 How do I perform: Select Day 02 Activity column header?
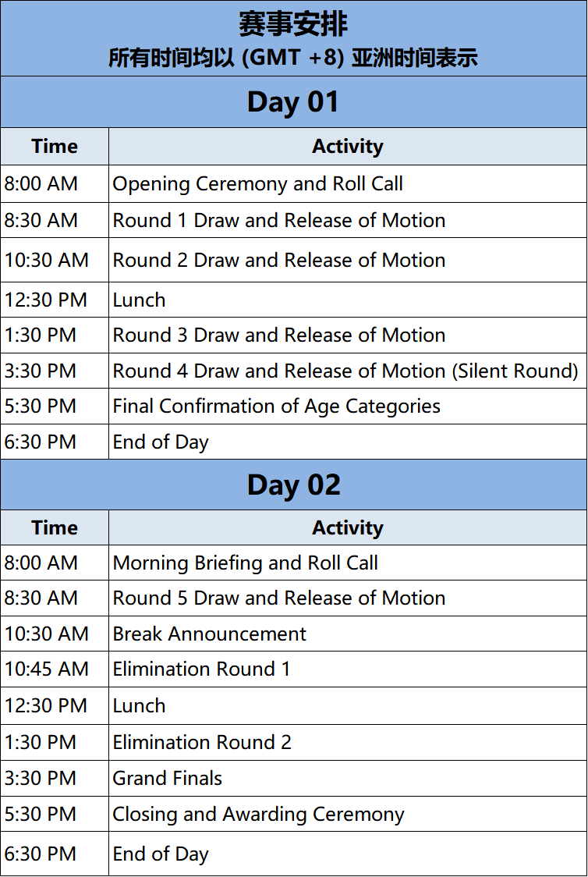coord(348,527)
